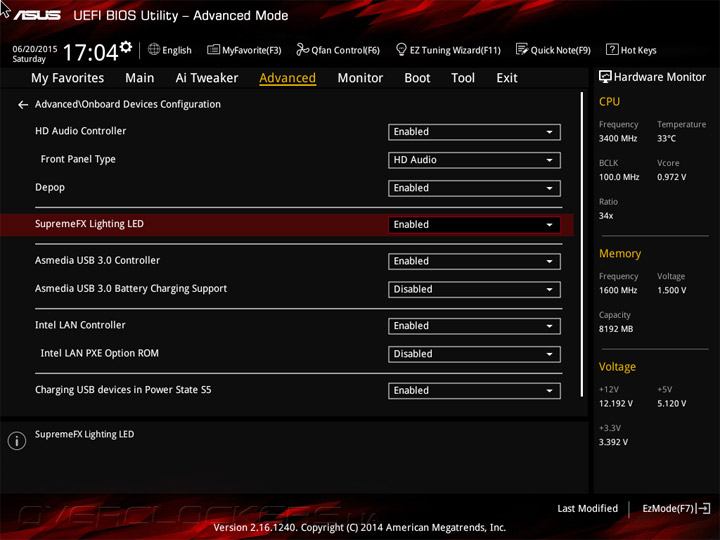The width and height of the screenshot is (720, 540).
Task: Click the globe language icon
Action: [x=154, y=49]
